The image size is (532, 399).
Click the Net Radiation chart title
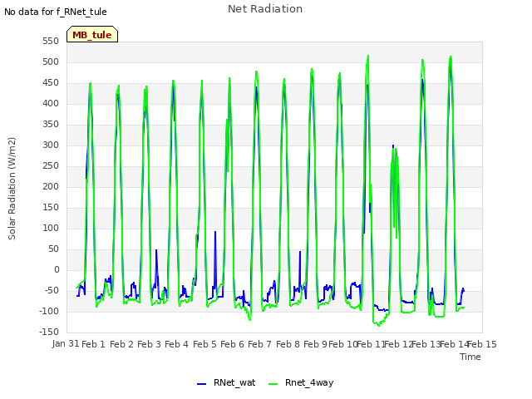(x=265, y=9)
